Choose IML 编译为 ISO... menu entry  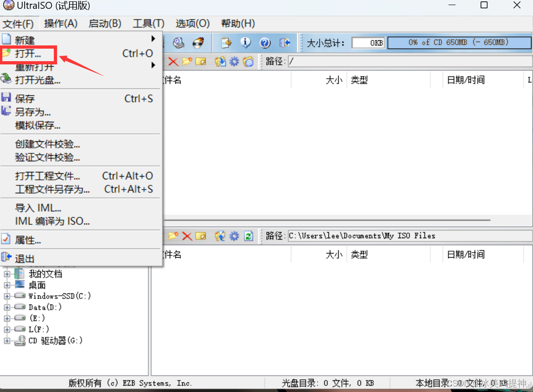click(x=81, y=221)
